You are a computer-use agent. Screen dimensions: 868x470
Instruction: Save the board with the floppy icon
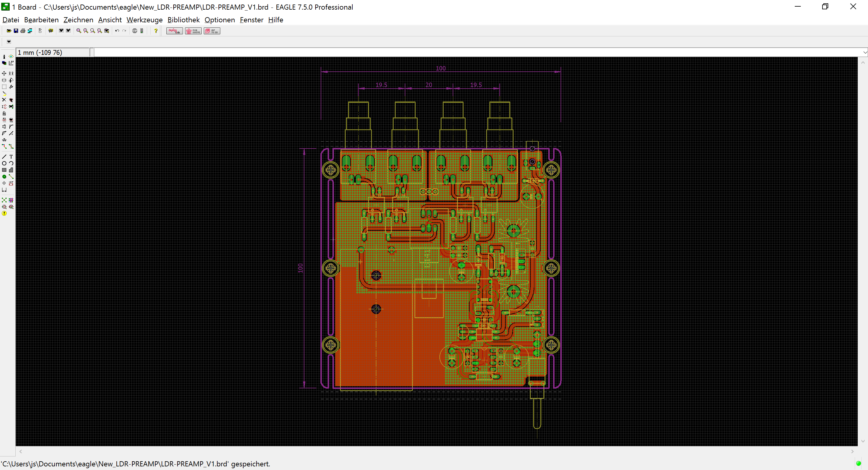point(16,31)
